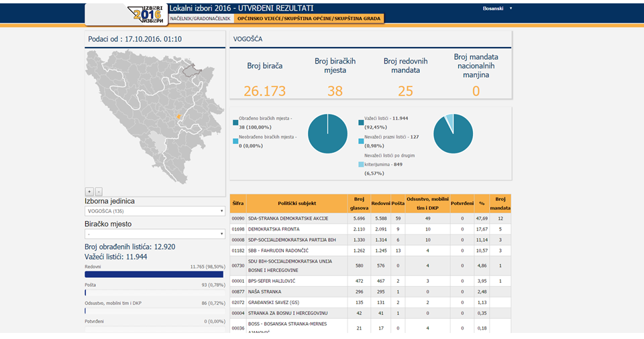Click the Redovni votes progress bar
644x339 pixels.
[154, 274]
